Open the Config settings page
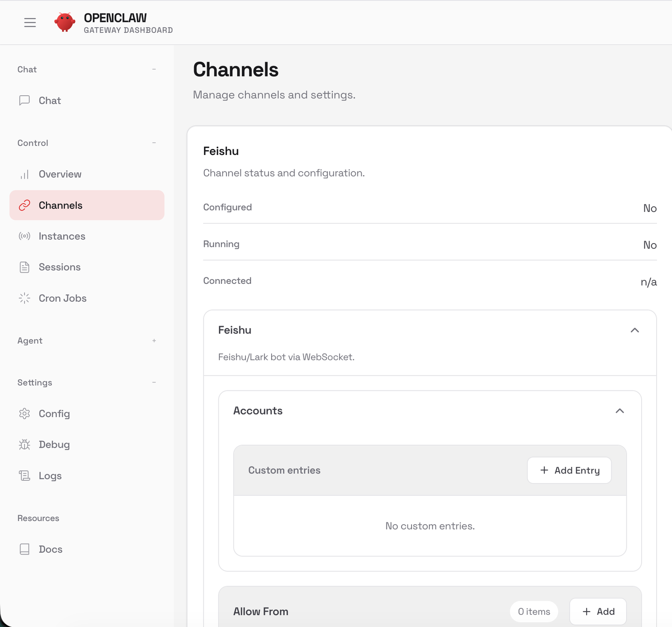Screen dimensions: 672x627 [87, 414]
